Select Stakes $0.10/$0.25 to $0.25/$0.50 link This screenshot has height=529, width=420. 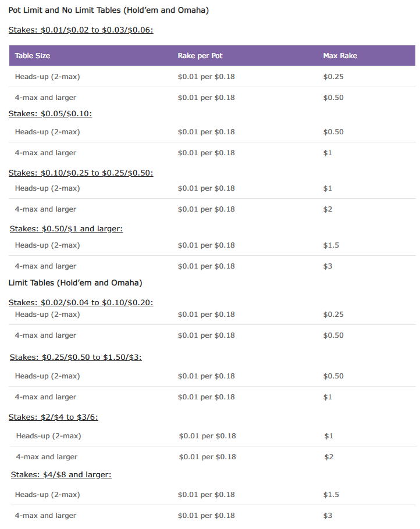[81, 173]
